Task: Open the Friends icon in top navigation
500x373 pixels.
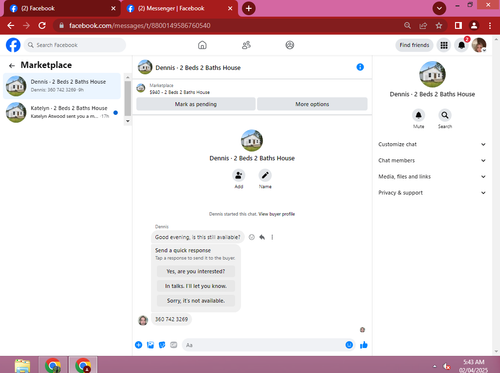Action: pos(246,45)
